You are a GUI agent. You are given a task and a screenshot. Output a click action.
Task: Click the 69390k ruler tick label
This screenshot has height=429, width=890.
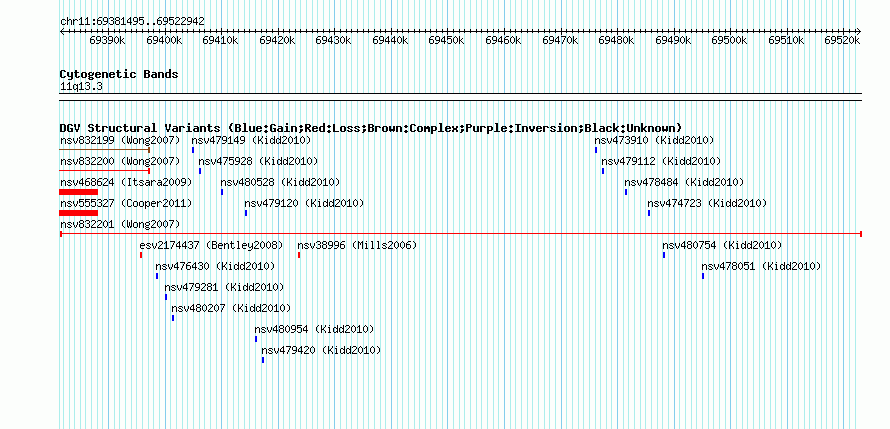[x=107, y=40]
